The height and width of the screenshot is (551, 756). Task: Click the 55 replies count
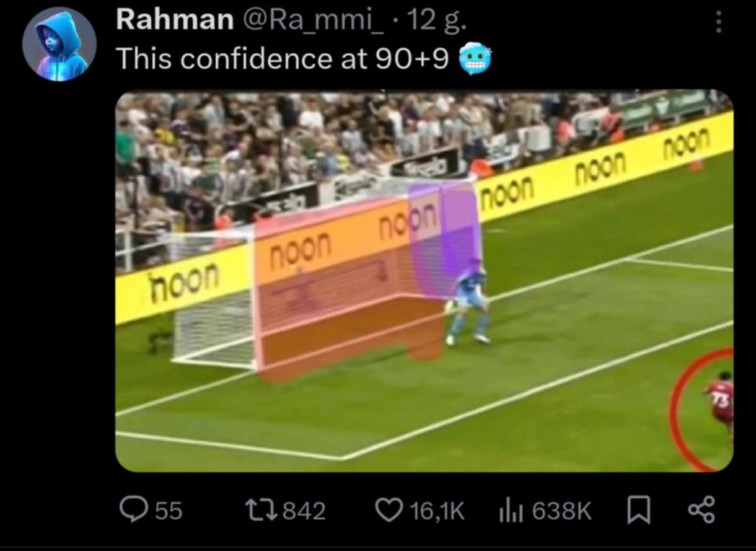click(169, 511)
